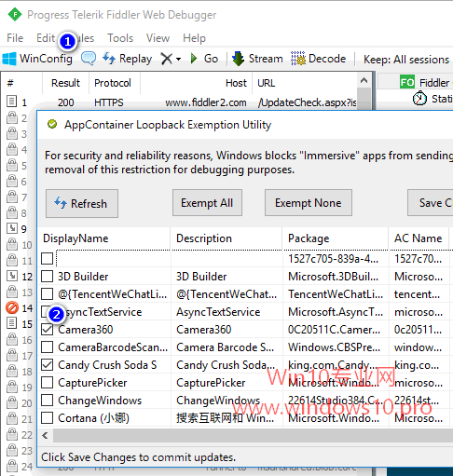453x476 pixels.
Task: Check the unnamed 1527c705 package checkbox
Action: click(x=48, y=258)
